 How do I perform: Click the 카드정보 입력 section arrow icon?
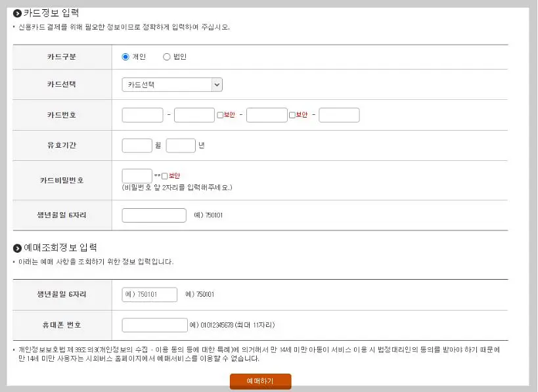tap(17, 14)
